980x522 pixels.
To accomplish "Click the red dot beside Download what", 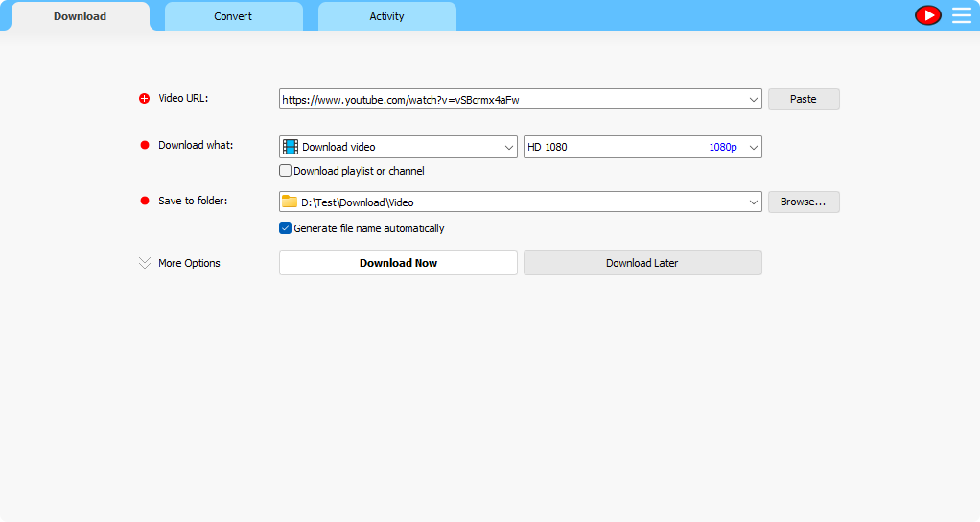I will 145,146.
